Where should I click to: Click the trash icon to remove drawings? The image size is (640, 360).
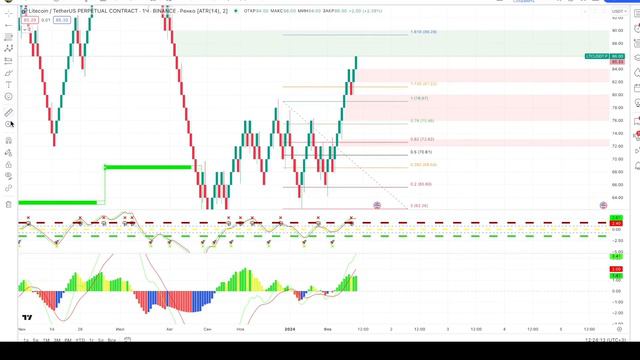[9, 204]
